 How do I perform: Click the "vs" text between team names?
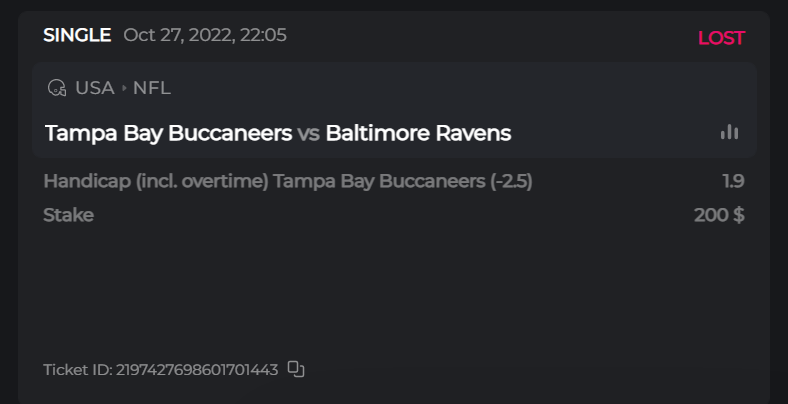click(x=309, y=133)
